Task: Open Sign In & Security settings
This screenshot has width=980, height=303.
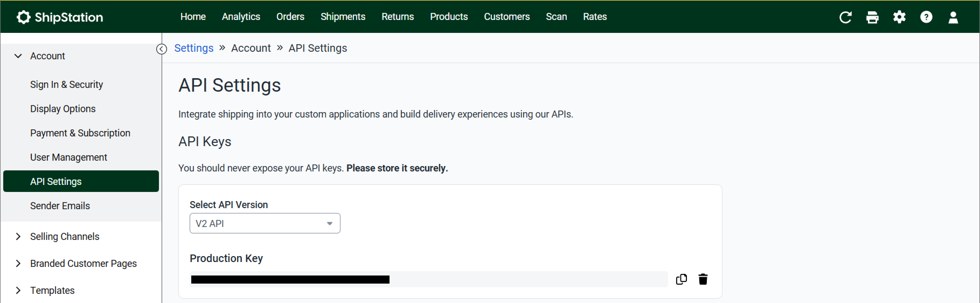Action: pyautogui.click(x=67, y=84)
